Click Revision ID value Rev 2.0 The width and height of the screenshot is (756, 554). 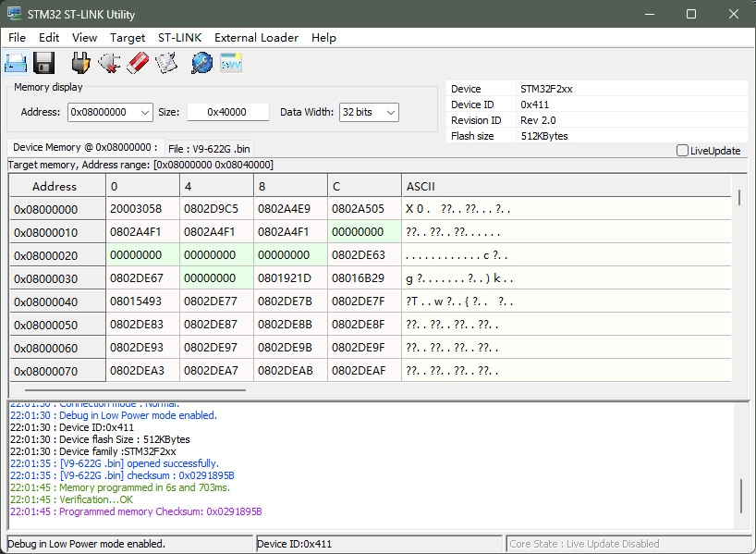(x=538, y=120)
